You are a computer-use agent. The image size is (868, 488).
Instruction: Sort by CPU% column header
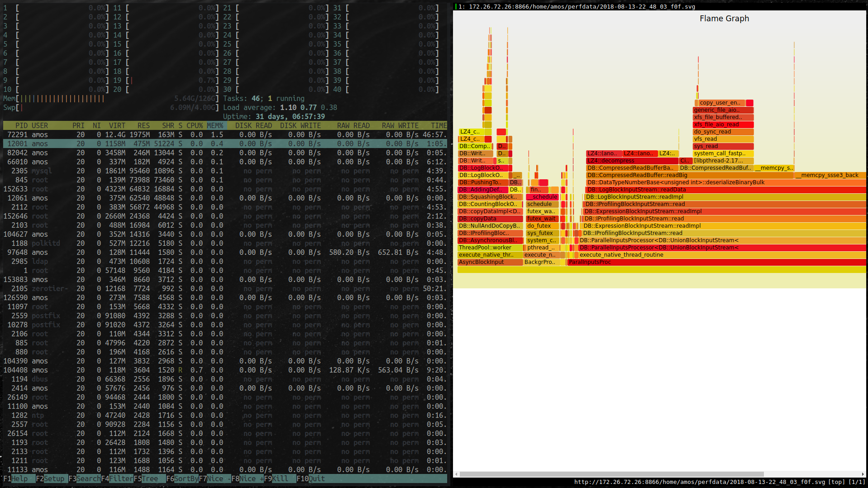pos(195,125)
